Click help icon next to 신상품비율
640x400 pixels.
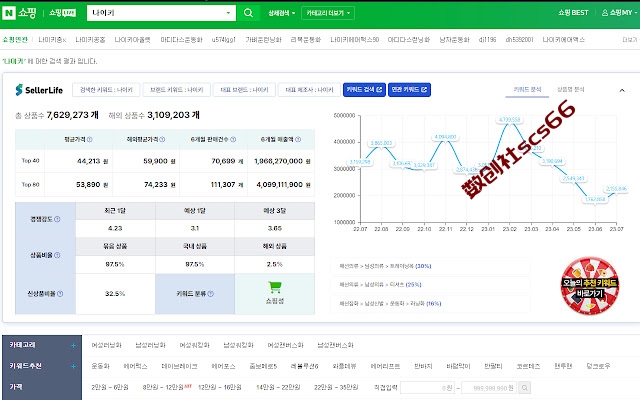click(60, 293)
